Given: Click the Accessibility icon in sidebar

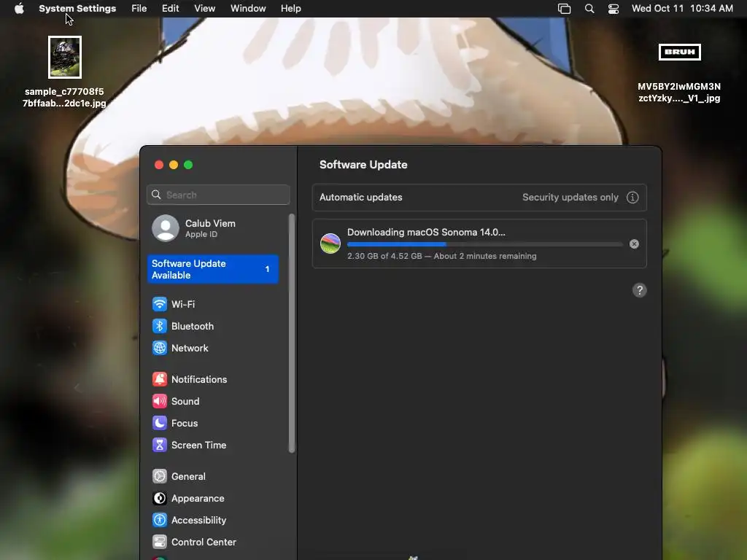Looking at the screenshot, I should [160, 520].
